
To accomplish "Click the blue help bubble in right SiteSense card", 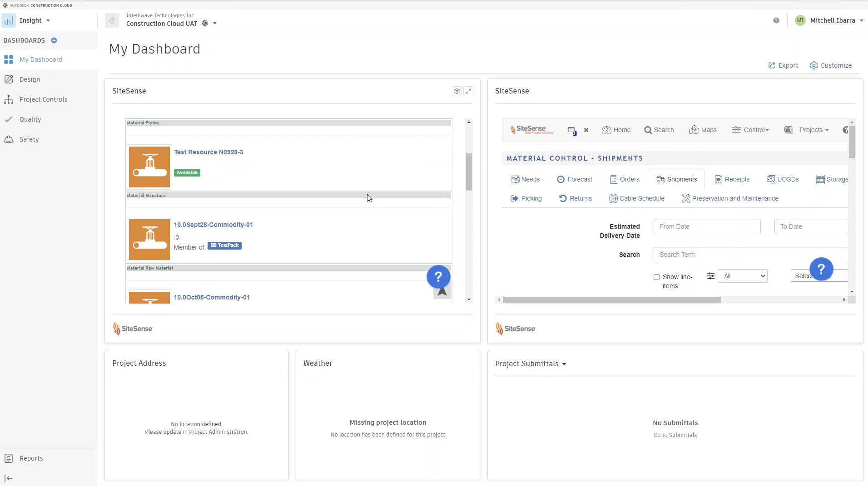I will point(821,269).
